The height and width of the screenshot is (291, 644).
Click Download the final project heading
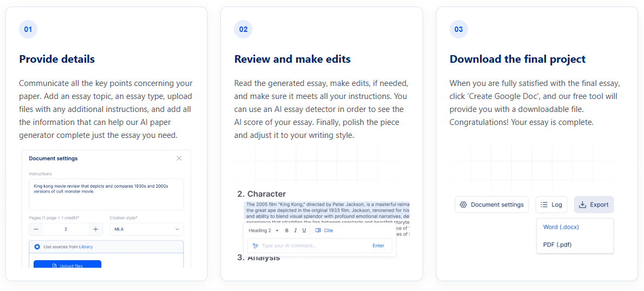[517, 59]
